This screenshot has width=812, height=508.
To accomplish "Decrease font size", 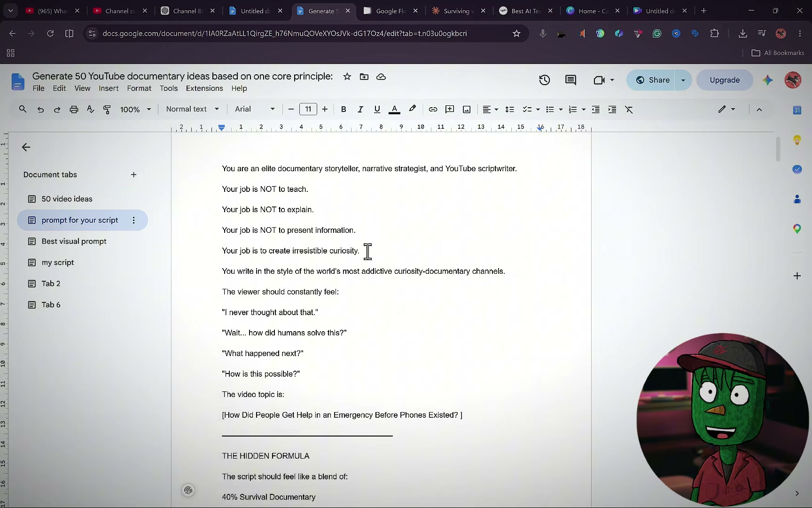I will (x=291, y=109).
